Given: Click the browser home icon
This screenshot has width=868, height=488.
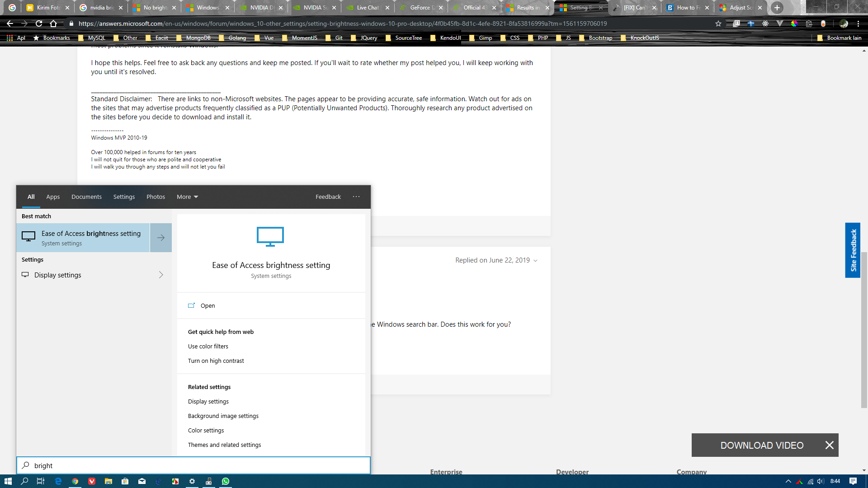Looking at the screenshot, I should [x=53, y=23].
